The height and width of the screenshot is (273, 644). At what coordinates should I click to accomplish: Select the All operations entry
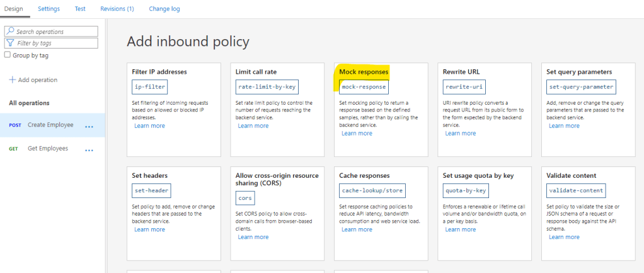coord(29,103)
